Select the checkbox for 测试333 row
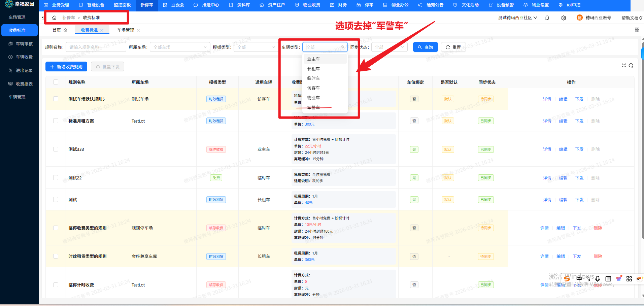The image size is (644, 306). 56,149
